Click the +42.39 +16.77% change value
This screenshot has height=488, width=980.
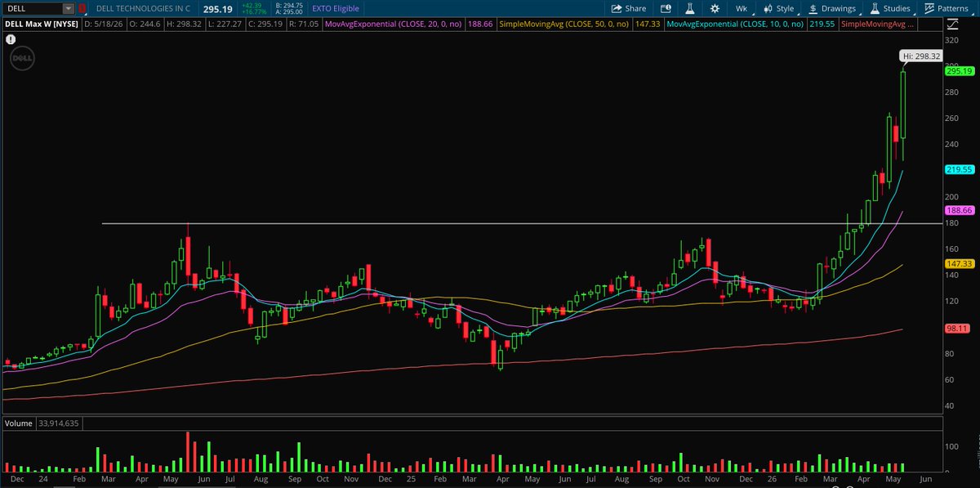(252, 8)
